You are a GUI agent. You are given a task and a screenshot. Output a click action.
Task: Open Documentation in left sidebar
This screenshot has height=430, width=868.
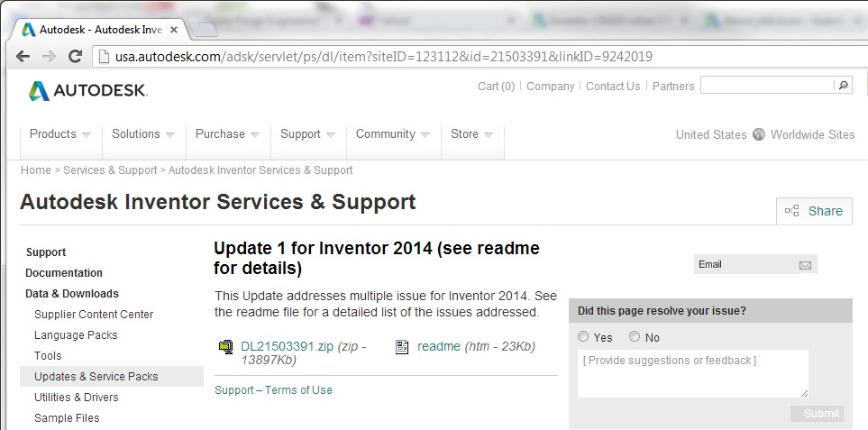(x=64, y=273)
